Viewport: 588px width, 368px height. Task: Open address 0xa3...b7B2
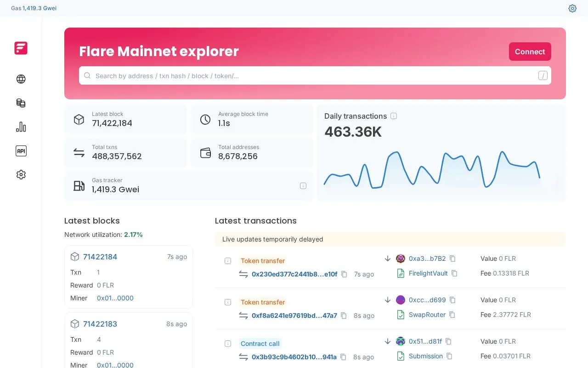[427, 259]
